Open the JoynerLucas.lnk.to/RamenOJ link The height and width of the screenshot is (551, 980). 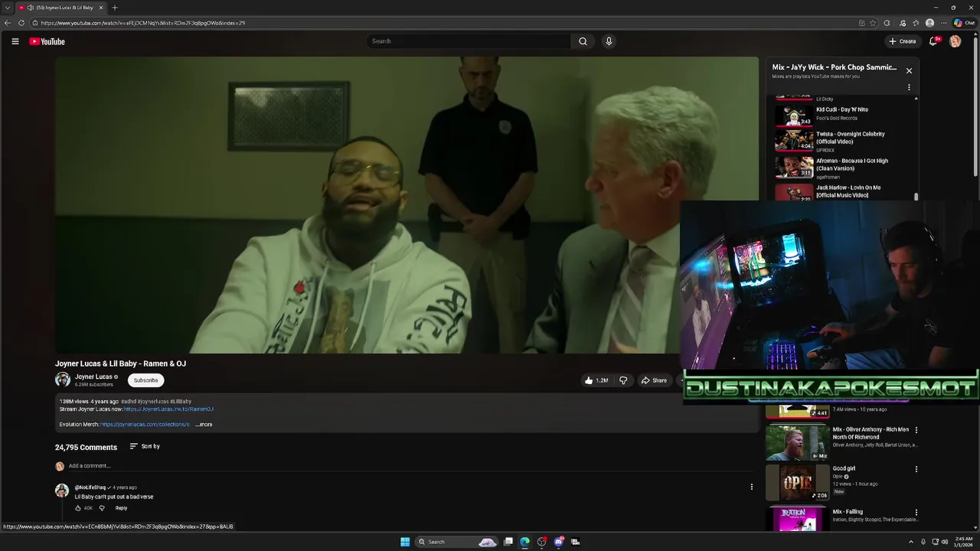[x=168, y=409]
